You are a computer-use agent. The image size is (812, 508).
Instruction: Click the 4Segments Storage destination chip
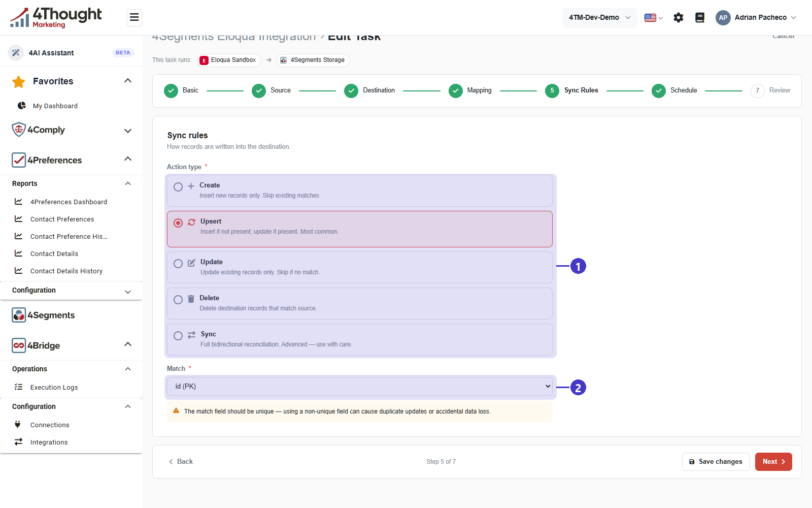(x=313, y=60)
